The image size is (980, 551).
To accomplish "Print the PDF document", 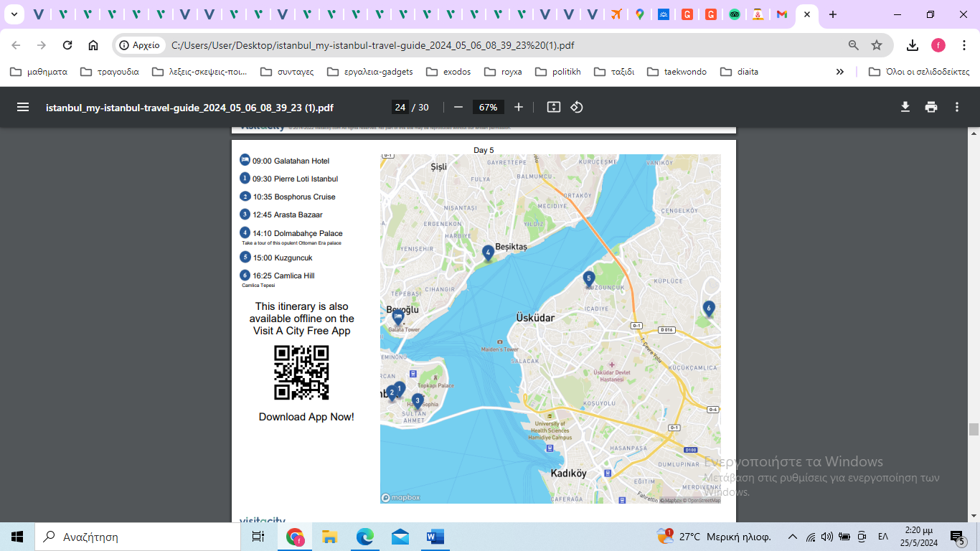I will click(931, 107).
